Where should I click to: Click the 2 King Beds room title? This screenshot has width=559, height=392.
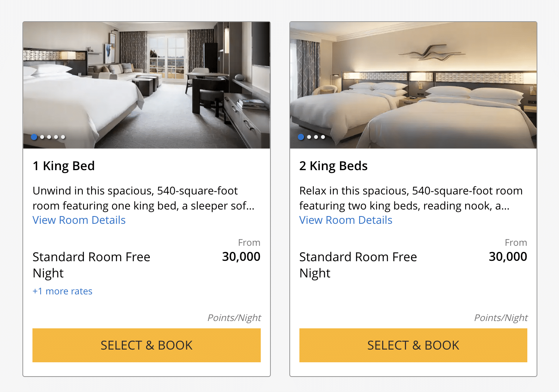tap(333, 166)
